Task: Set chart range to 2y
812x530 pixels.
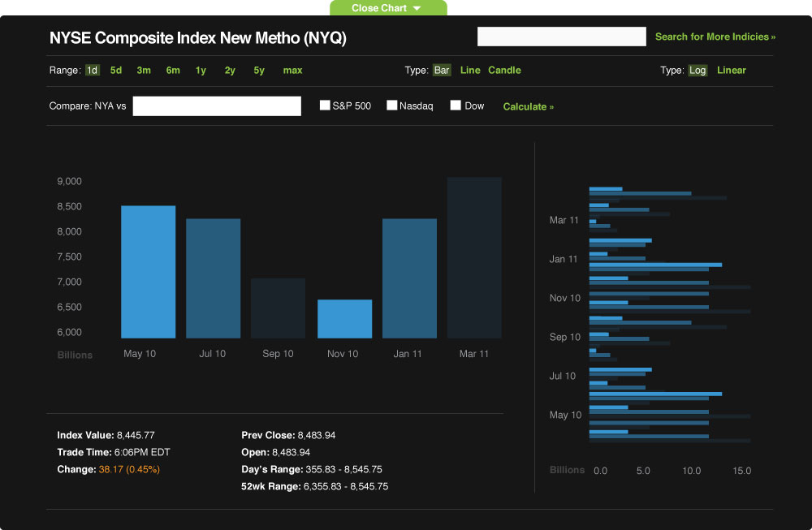Action: (x=230, y=71)
